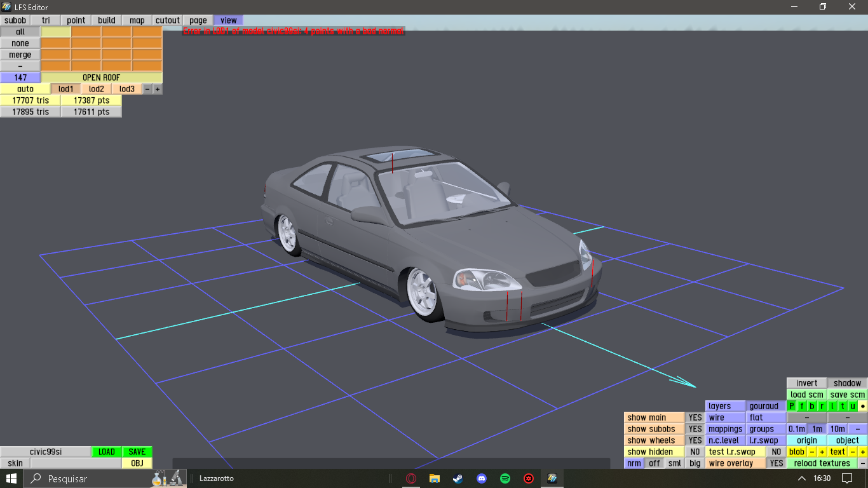
Task: Open the cutout tab
Action: tap(168, 20)
